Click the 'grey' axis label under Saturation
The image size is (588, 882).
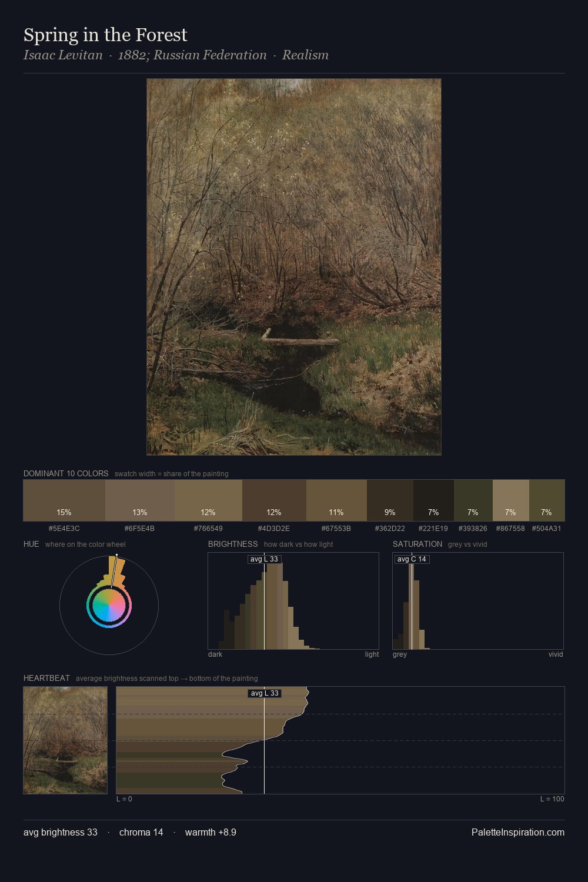[x=400, y=654]
